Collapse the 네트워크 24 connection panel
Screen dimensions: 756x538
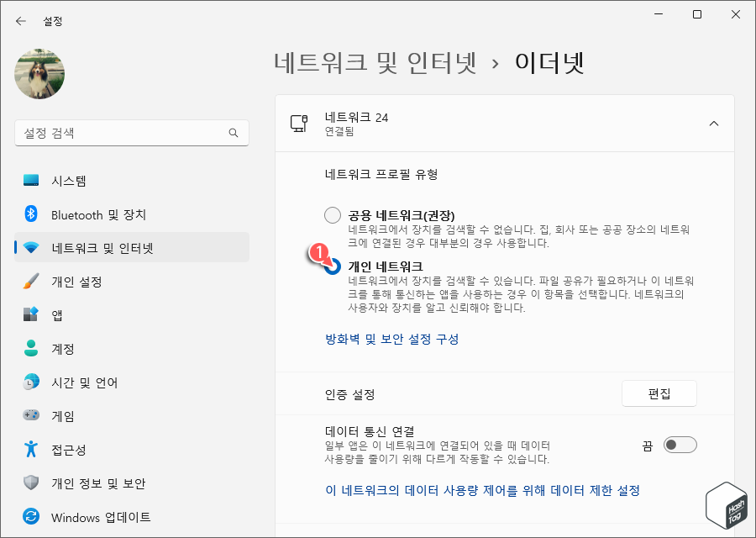[713, 123]
